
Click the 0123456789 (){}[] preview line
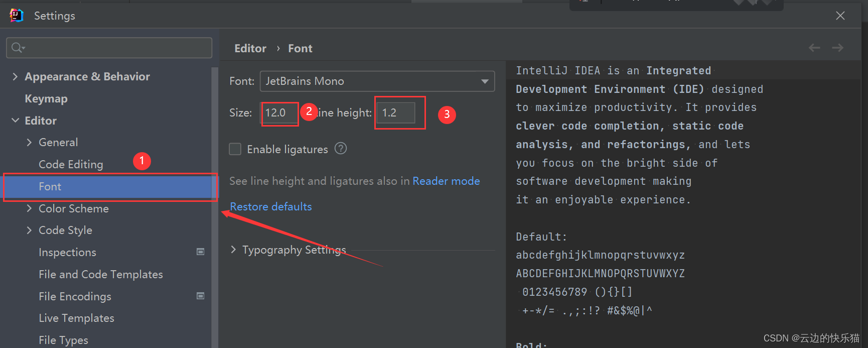coord(577,292)
